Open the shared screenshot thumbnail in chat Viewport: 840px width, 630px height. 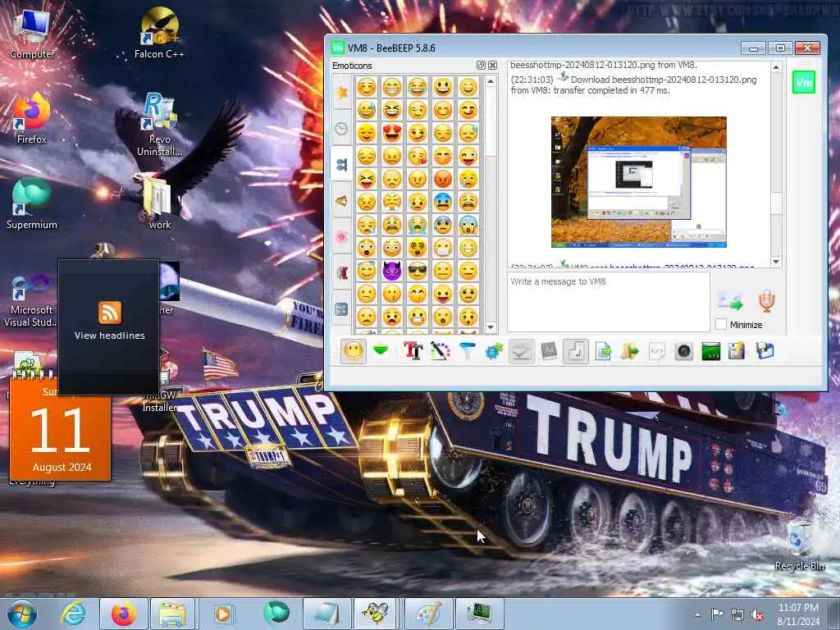tap(638, 181)
